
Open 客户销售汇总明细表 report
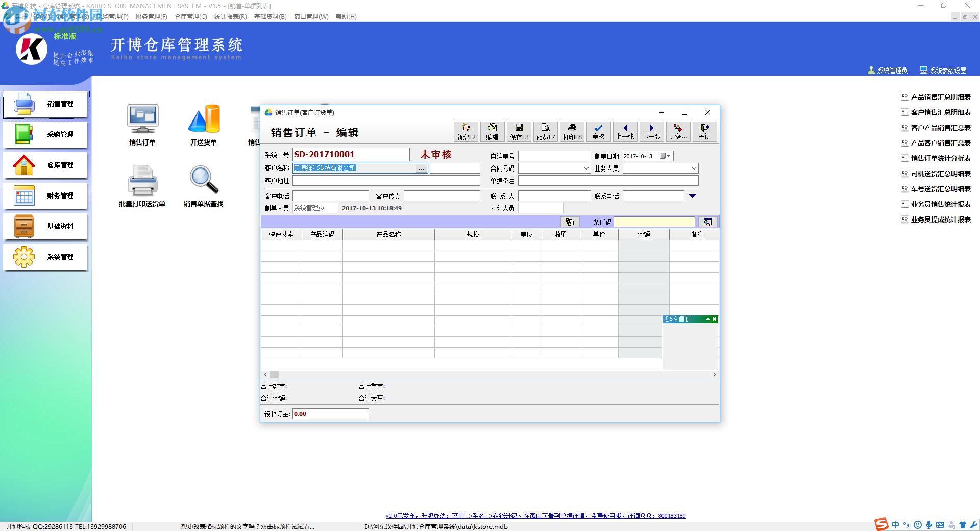point(936,112)
